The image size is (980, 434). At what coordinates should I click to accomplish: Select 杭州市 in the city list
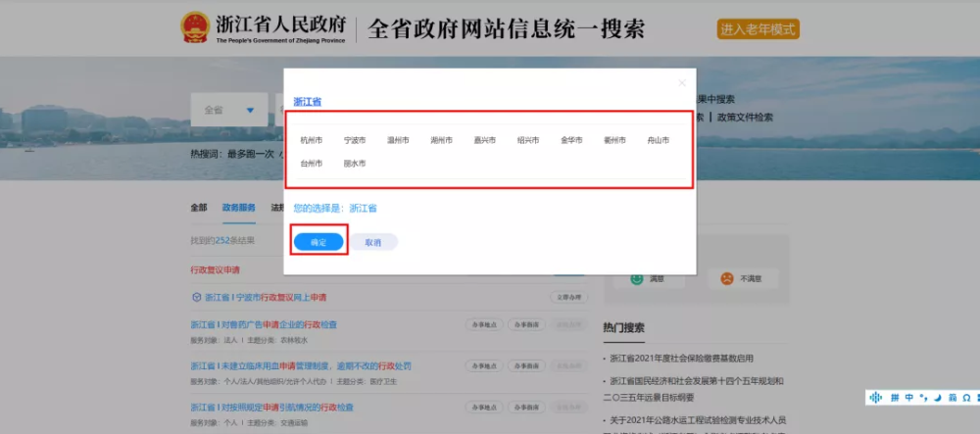coord(312,140)
